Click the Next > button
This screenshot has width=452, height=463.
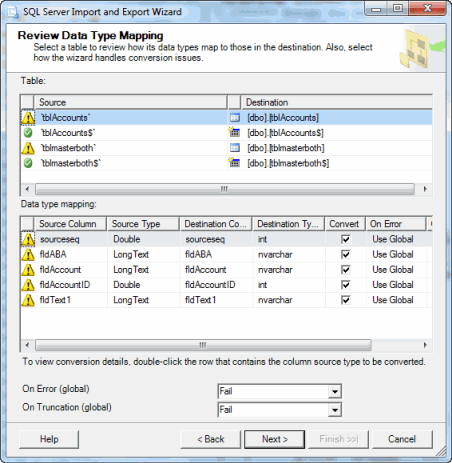[x=274, y=439]
